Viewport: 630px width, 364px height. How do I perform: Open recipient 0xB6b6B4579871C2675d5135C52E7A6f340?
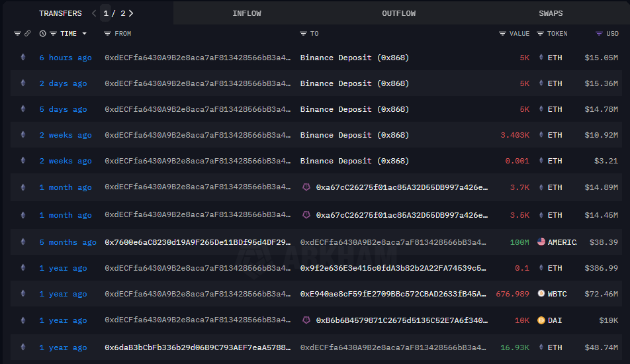click(x=402, y=320)
